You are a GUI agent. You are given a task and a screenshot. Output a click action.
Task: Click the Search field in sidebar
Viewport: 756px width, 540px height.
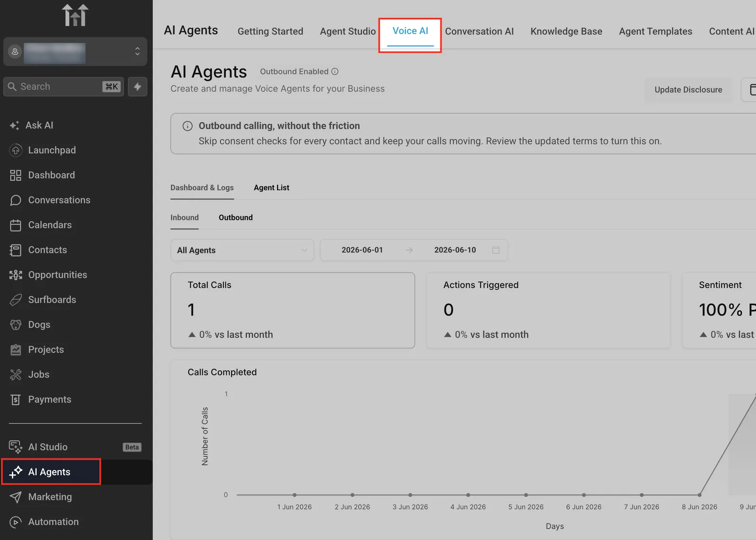63,87
